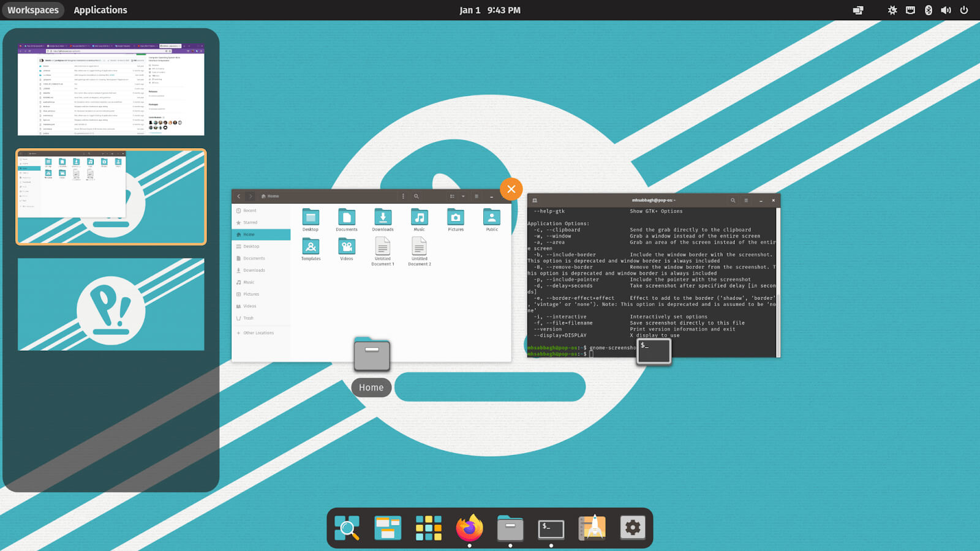Click the Home window title label
The image size is (980, 551).
tap(371, 388)
